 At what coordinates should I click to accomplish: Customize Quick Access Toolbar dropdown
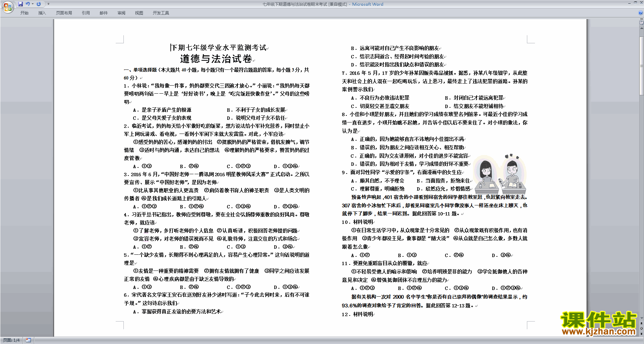click(48, 4)
